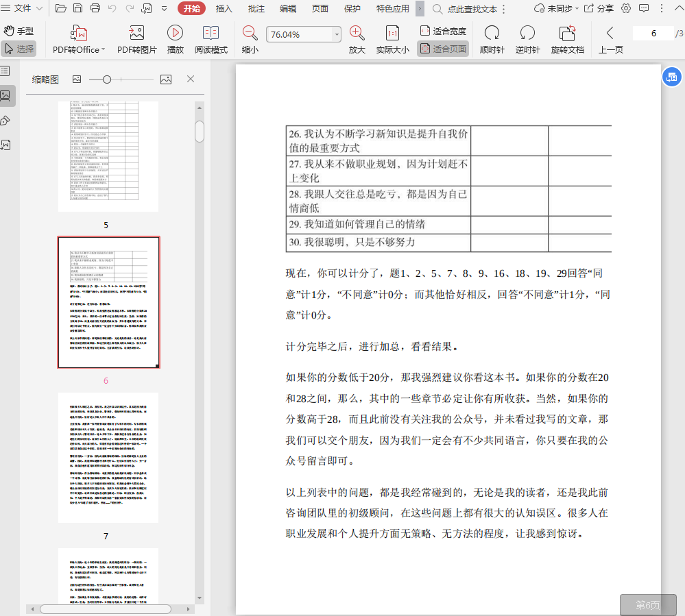
Task: Select page 5 thumbnail
Action: [108, 156]
